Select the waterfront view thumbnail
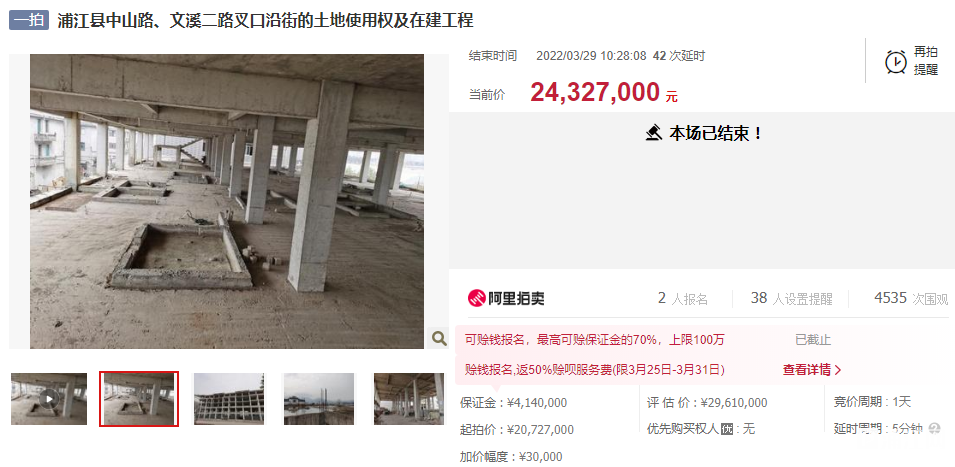955x467 pixels. pos(319,399)
